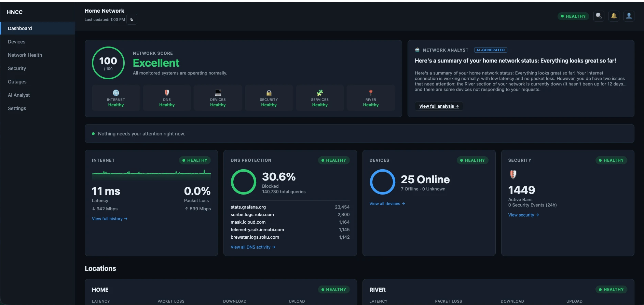Click HEALTHY badge in Internet card

click(x=195, y=160)
